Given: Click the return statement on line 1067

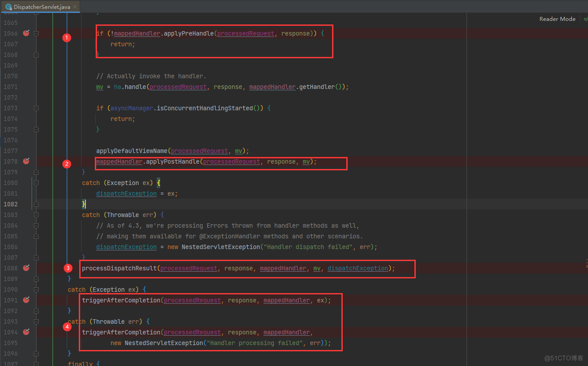Looking at the screenshot, I should [123, 44].
